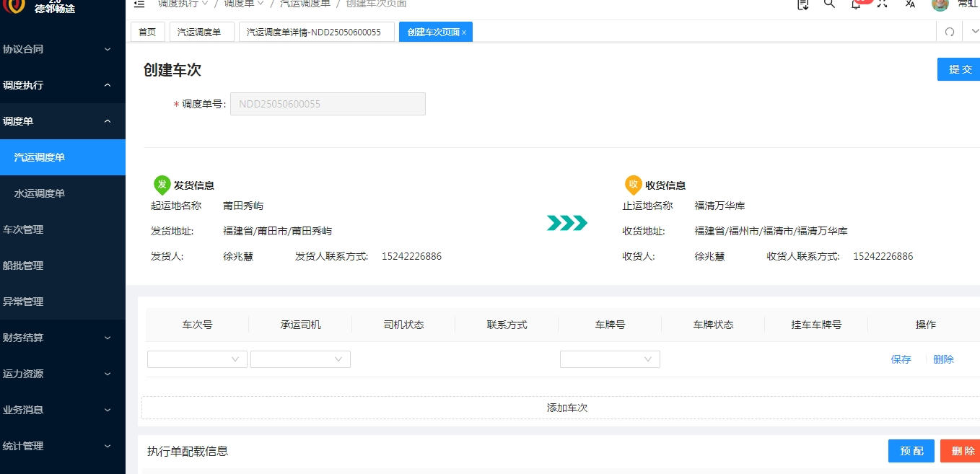Click the user avatar picture
The image size is (980, 474).
point(940,4)
